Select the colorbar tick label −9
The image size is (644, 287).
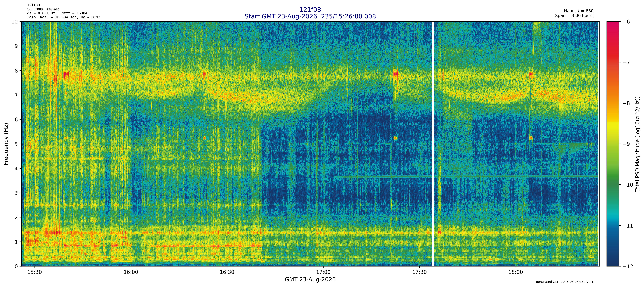click(x=626, y=144)
